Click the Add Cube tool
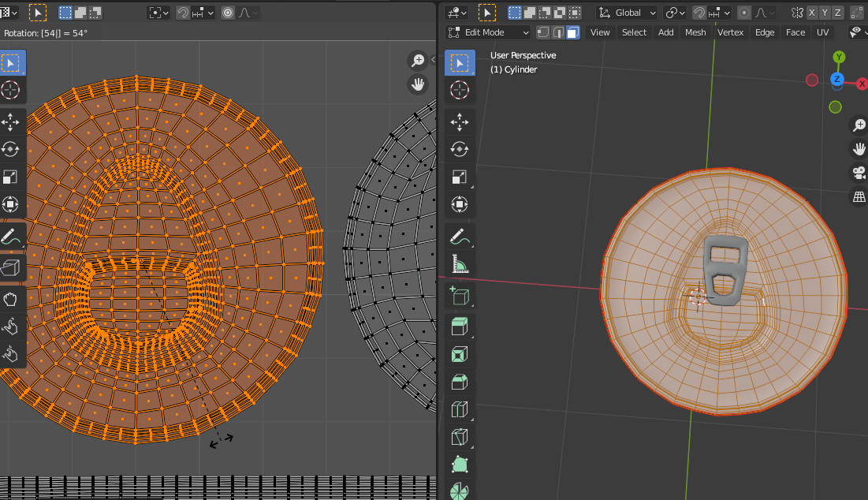 click(x=460, y=297)
